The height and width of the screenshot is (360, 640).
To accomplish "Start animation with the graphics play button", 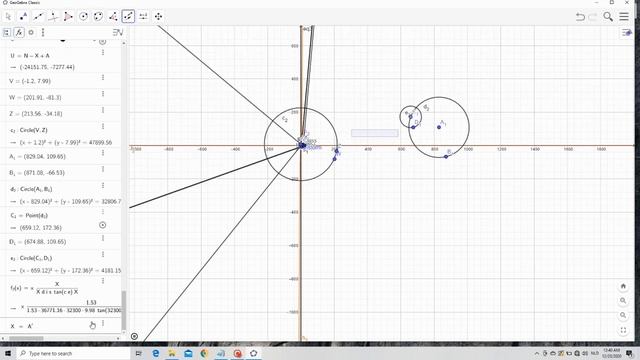I will (x=134, y=336).
